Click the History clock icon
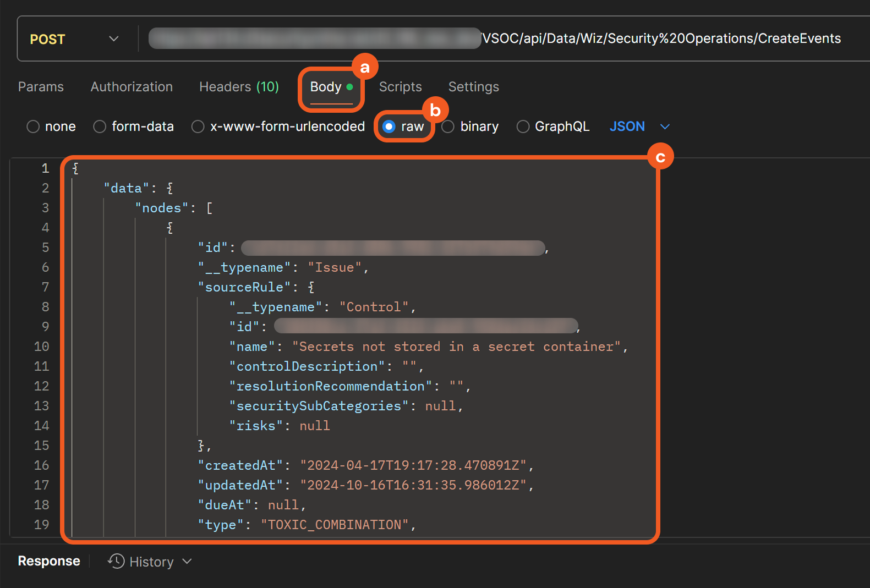The width and height of the screenshot is (870, 588). pos(116,561)
